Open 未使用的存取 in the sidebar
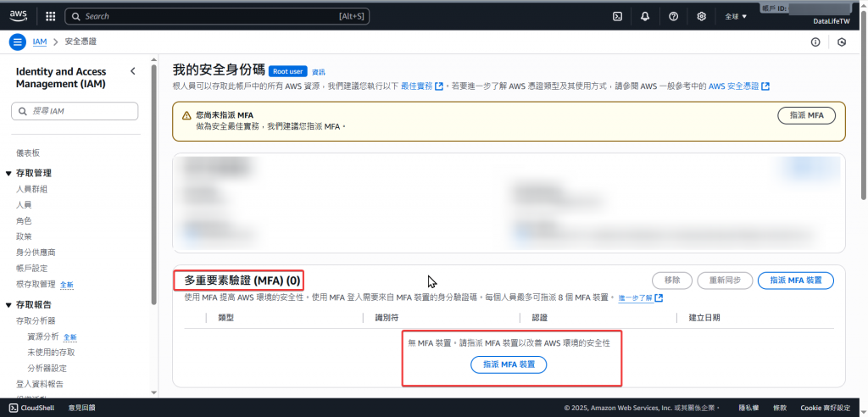The image size is (868, 417). [x=51, y=353]
